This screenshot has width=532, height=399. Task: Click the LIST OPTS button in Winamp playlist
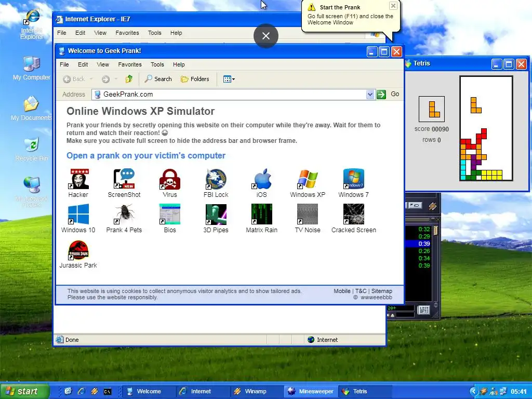(424, 310)
